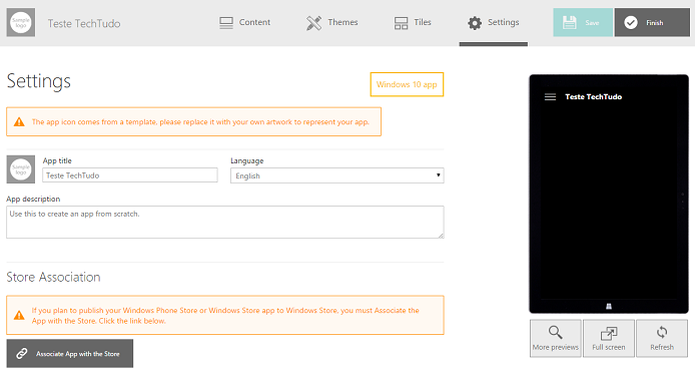
Task: Open preview in Full screen
Action: (609, 338)
